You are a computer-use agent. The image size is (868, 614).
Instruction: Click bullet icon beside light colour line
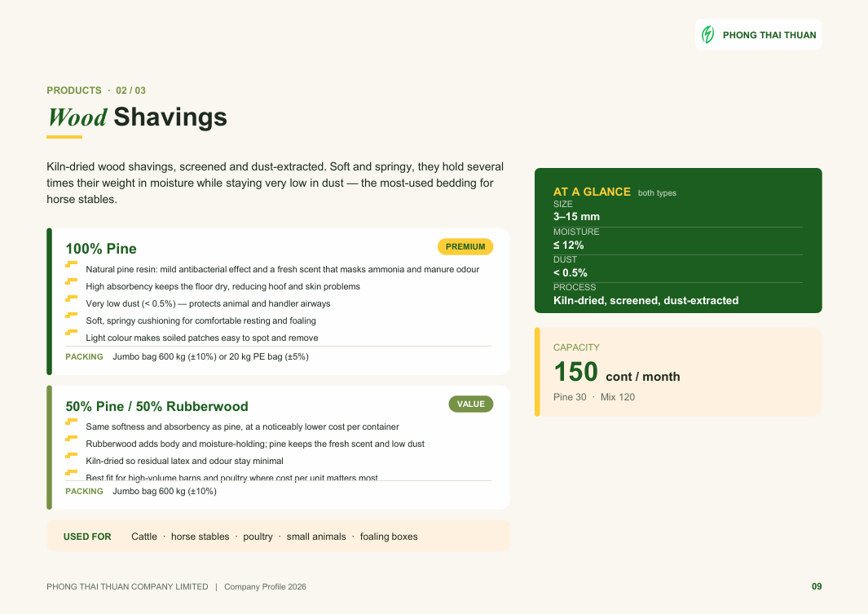coord(72,334)
